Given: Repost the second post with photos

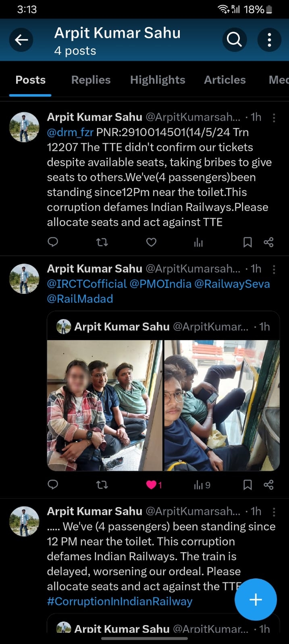Looking at the screenshot, I should pos(102,485).
